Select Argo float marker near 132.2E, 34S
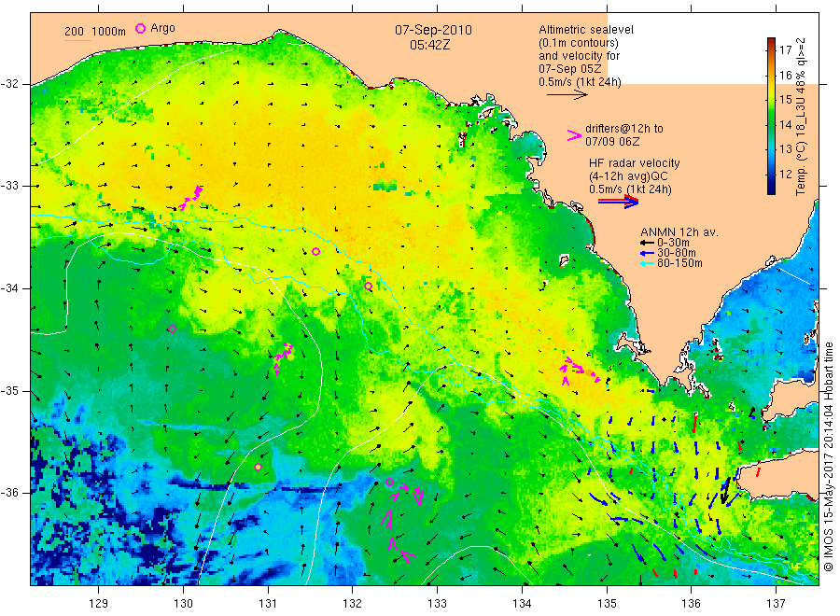The image size is (840, 616). click(369, 286)
